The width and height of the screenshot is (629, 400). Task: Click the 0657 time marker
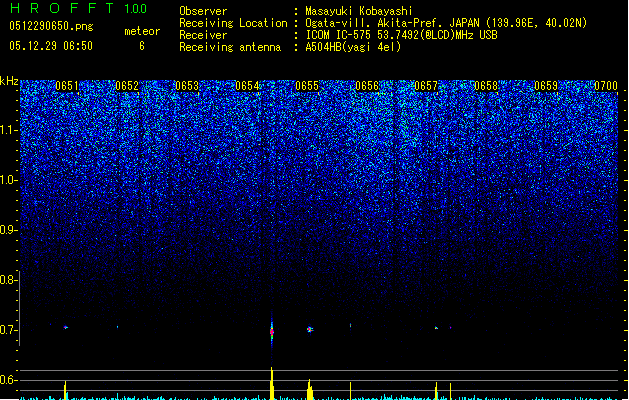[x=426, y=86]
